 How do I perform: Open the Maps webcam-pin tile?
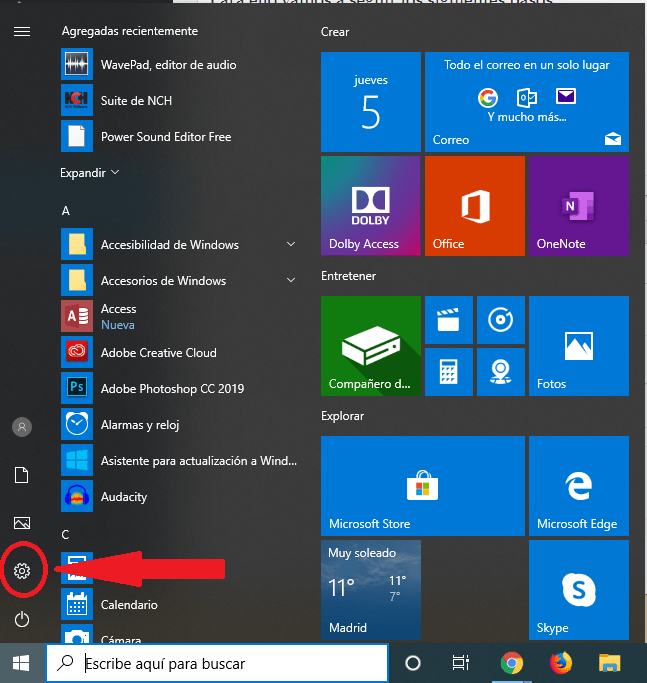501,372
